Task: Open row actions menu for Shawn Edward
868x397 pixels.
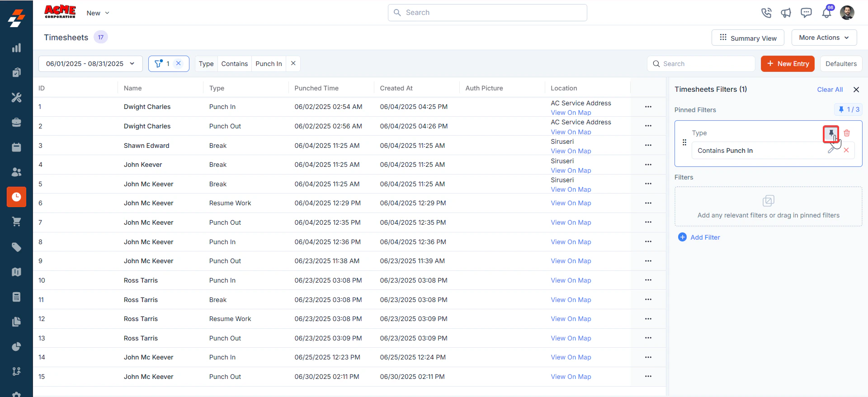Action: (648, 145)
